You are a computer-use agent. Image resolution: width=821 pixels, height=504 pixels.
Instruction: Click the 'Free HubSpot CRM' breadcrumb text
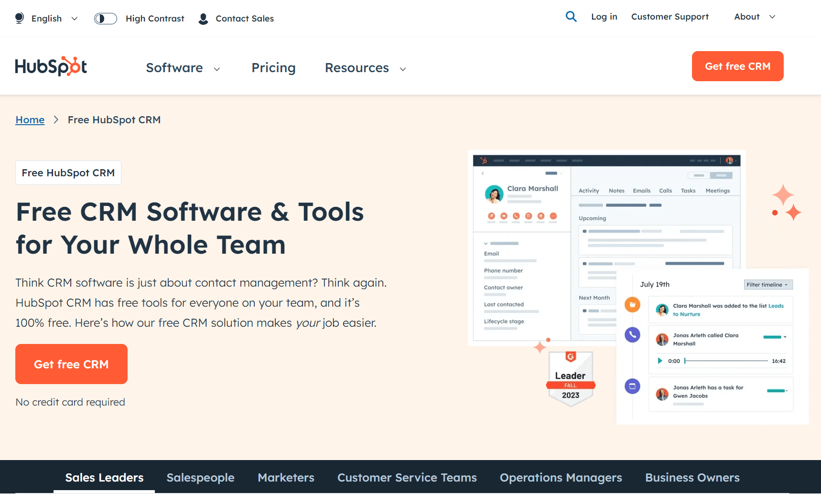114,120
